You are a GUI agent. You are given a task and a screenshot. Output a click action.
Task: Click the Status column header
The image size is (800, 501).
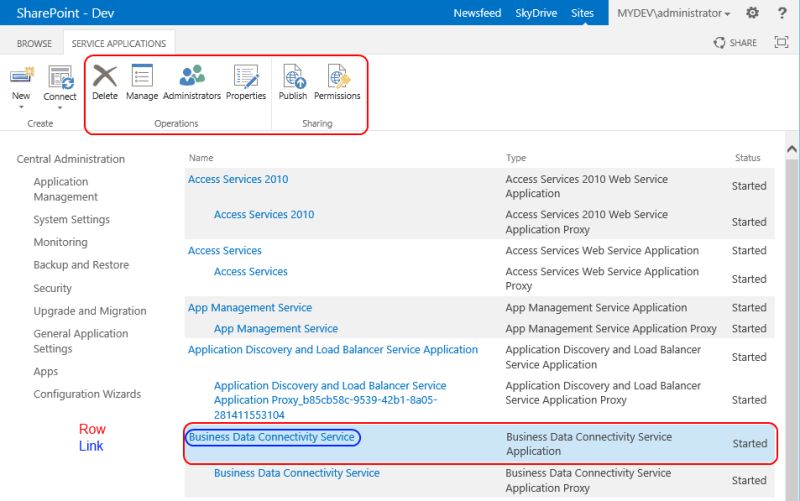[x=747, y=158]
